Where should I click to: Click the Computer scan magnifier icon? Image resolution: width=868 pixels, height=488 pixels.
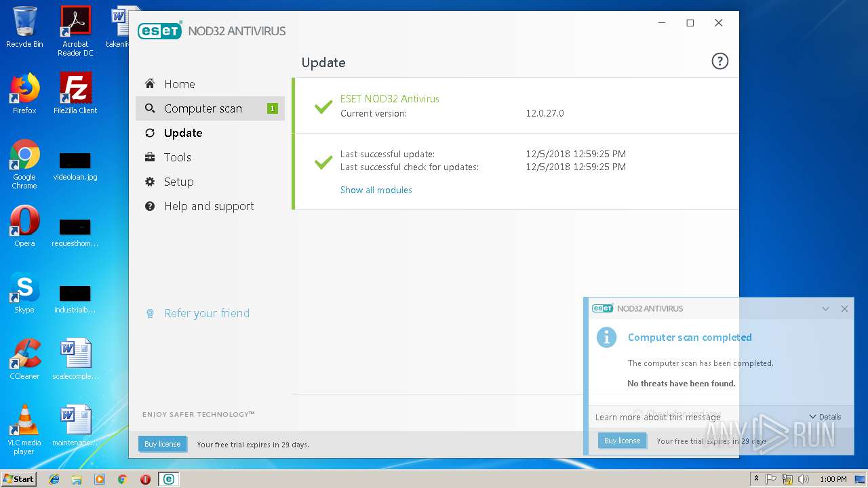point(150,108)
